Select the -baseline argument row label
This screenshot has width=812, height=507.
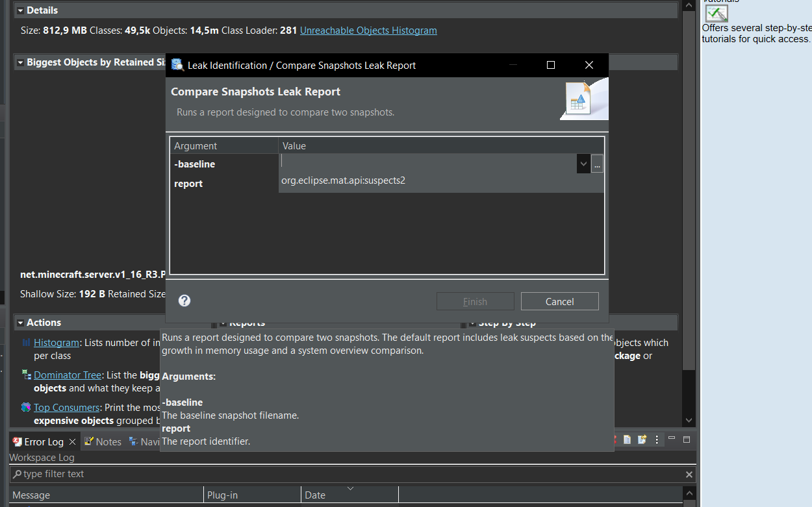[x=194, y=164]
